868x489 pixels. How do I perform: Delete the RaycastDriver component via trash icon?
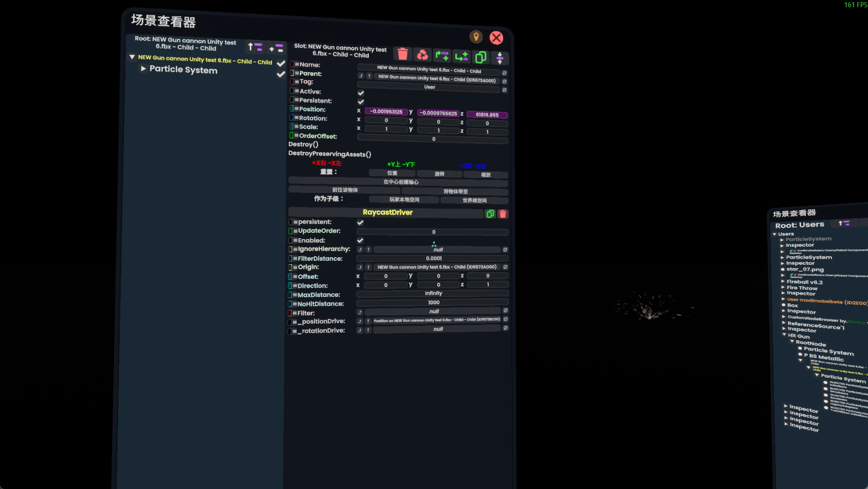[x=503, y=214]
